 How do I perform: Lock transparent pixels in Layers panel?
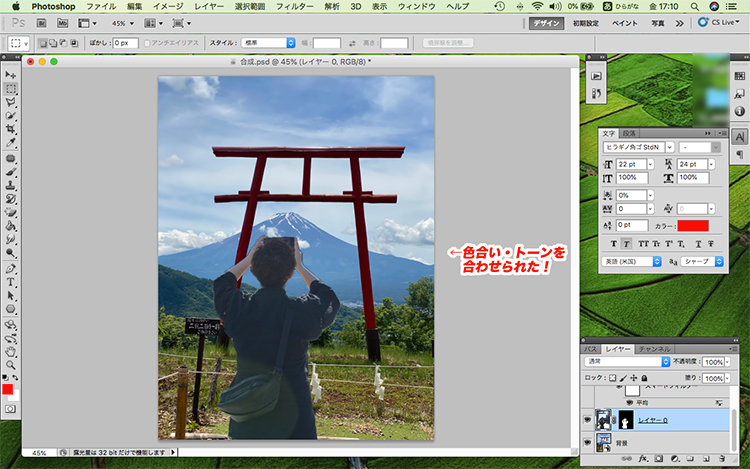tap(612, 378)
